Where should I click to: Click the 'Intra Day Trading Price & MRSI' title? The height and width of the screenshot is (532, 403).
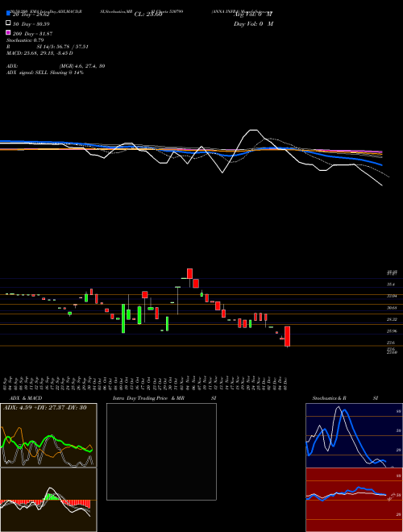pos(165,398)
